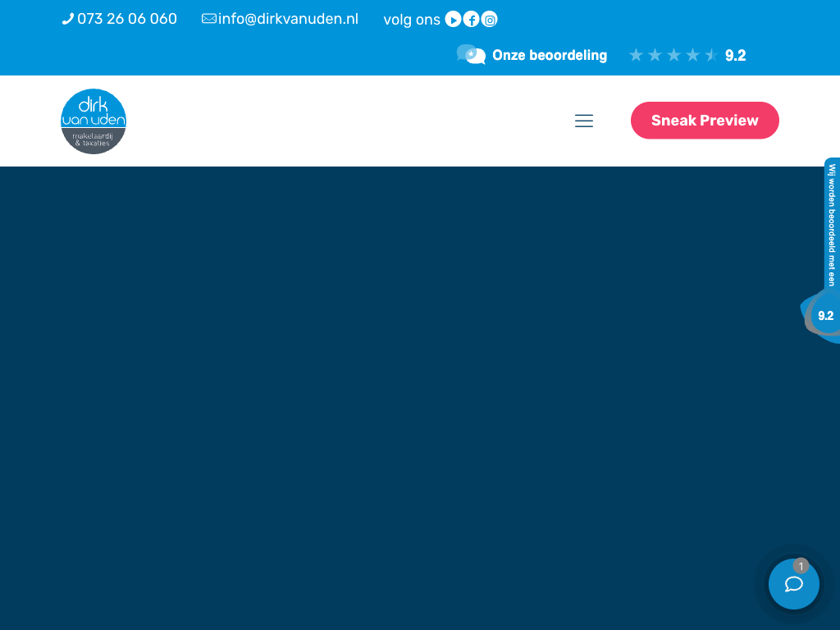This screenshot has width=840, height=630.
Task: Click the phone handset icon
Action: [67, 19]
